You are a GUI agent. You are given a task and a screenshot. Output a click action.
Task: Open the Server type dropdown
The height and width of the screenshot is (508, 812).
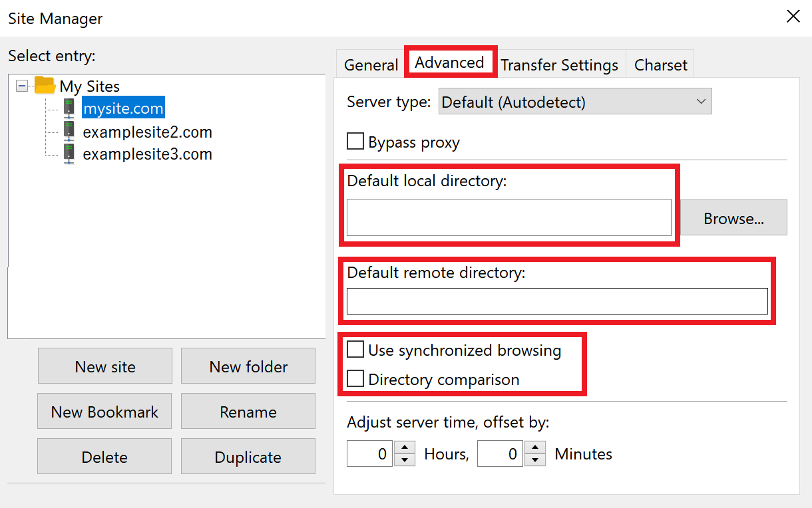(x=575, y=102)
